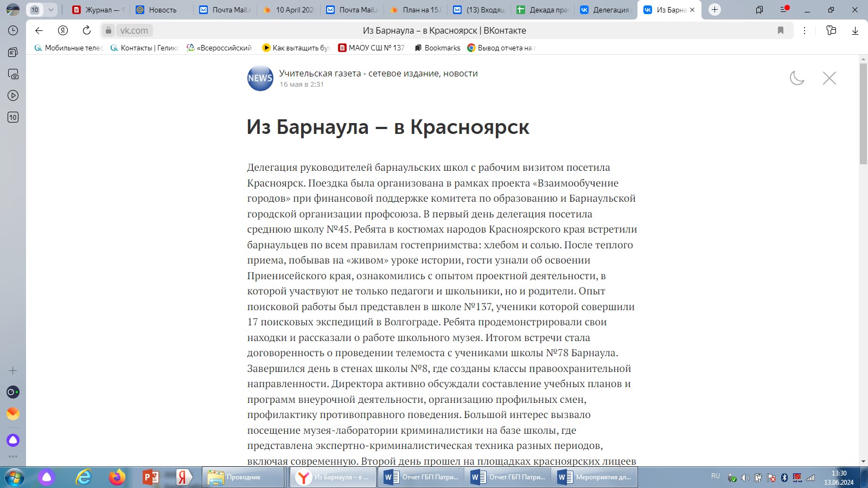Click the page vertical scrollbar thumb
The height and width of the screenshot is (488, 868).
pyautogui.click(x=863, y=114)
